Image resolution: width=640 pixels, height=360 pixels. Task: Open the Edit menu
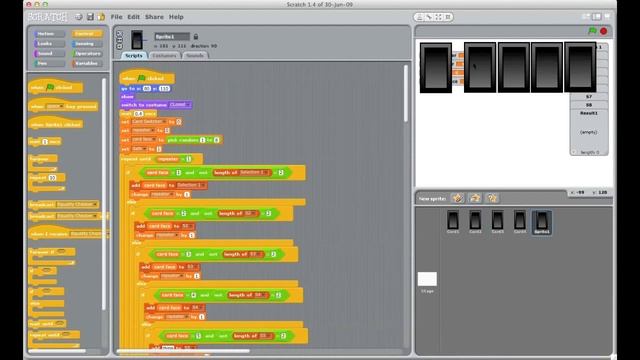133,17
